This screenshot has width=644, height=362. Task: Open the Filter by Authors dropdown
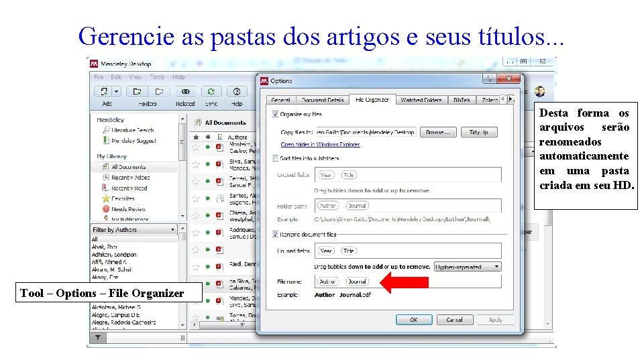[x=134, y=229]
